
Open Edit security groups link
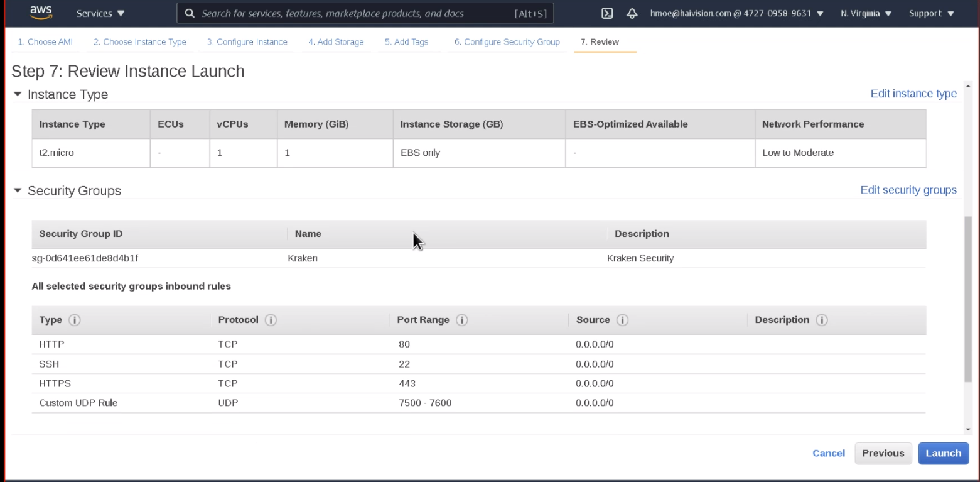tap(908, 190)
